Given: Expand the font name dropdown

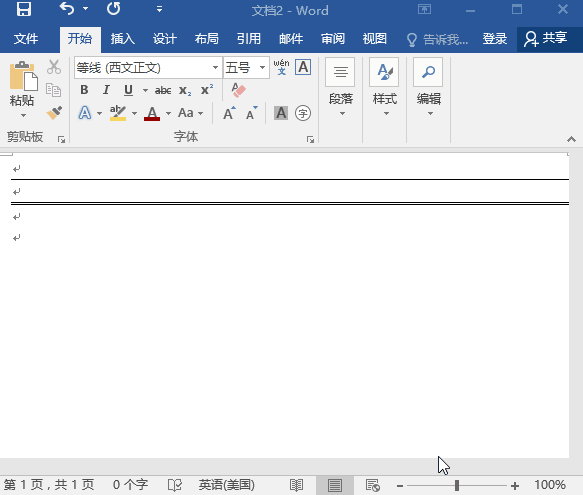Looking at the screenshot, I should tap(215, 68).
